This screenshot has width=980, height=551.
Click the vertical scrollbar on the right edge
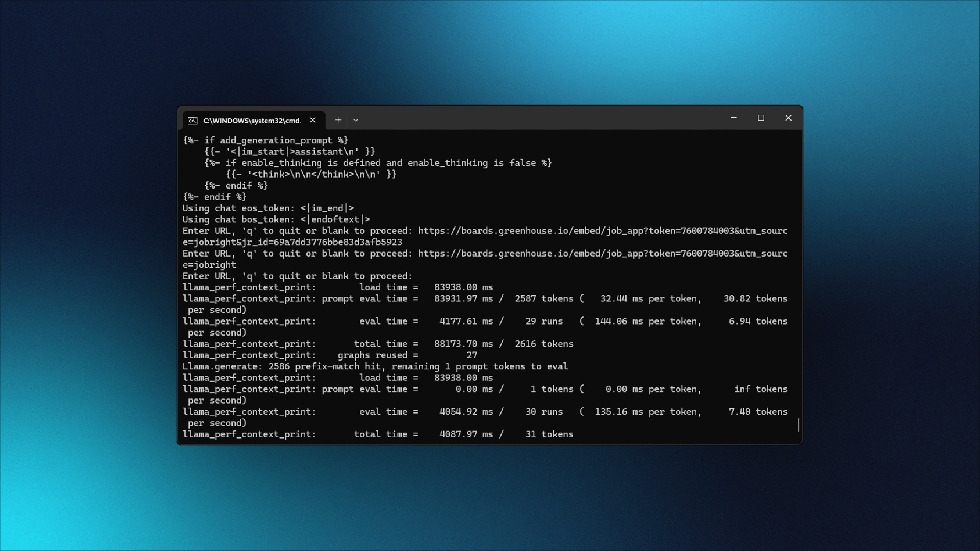tap(798, 425)
